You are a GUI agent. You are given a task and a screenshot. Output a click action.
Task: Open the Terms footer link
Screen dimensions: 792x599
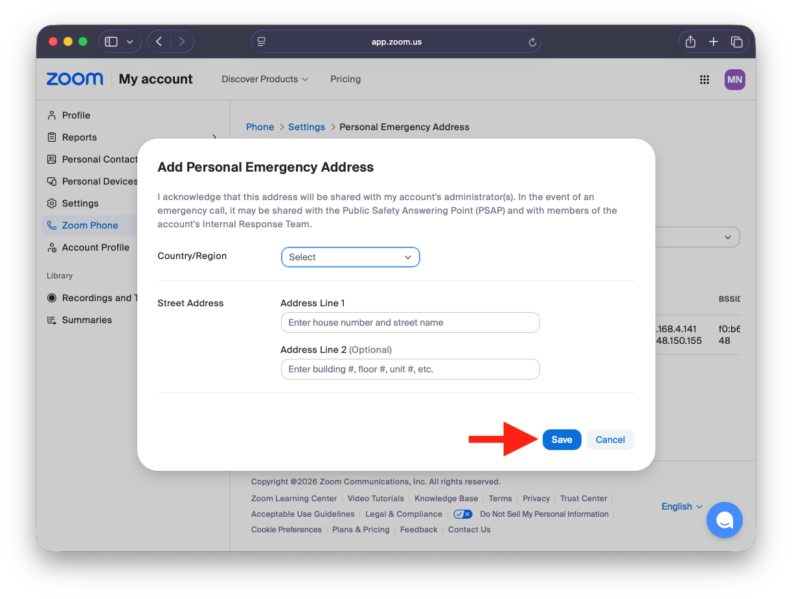(x=500, y=498)
